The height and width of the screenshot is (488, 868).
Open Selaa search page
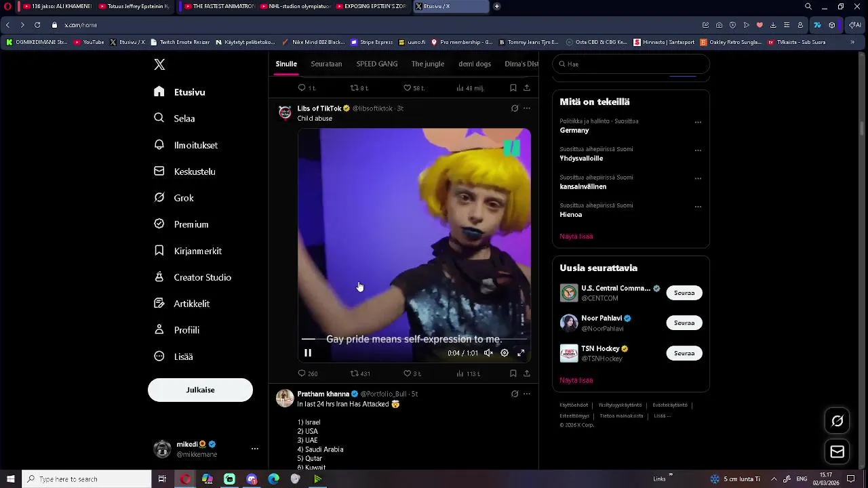click(x=175, y=119)
